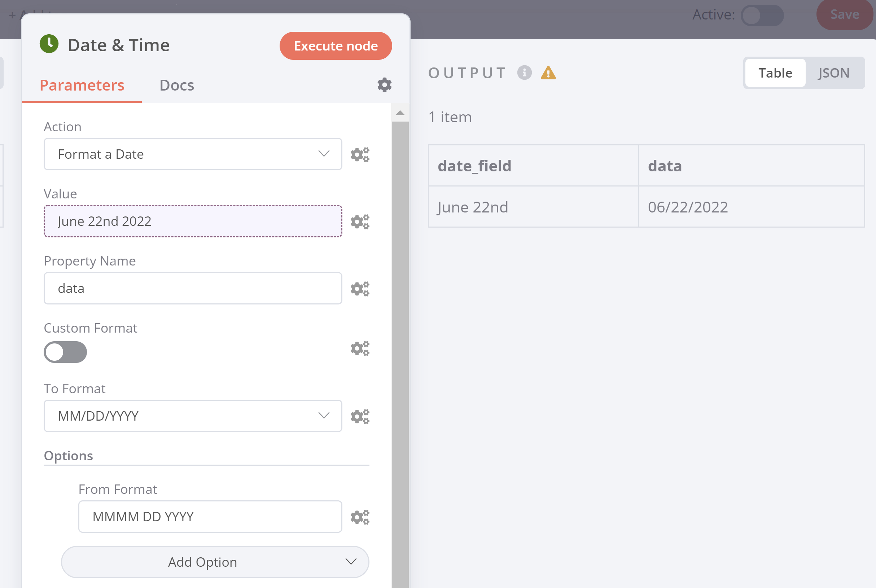Click gears icon beside From Format field

point(360,517)
